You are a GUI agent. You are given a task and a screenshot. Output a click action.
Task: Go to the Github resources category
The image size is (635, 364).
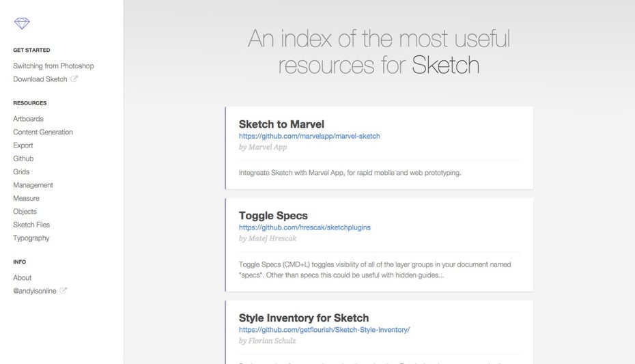(x=23, y=158)
